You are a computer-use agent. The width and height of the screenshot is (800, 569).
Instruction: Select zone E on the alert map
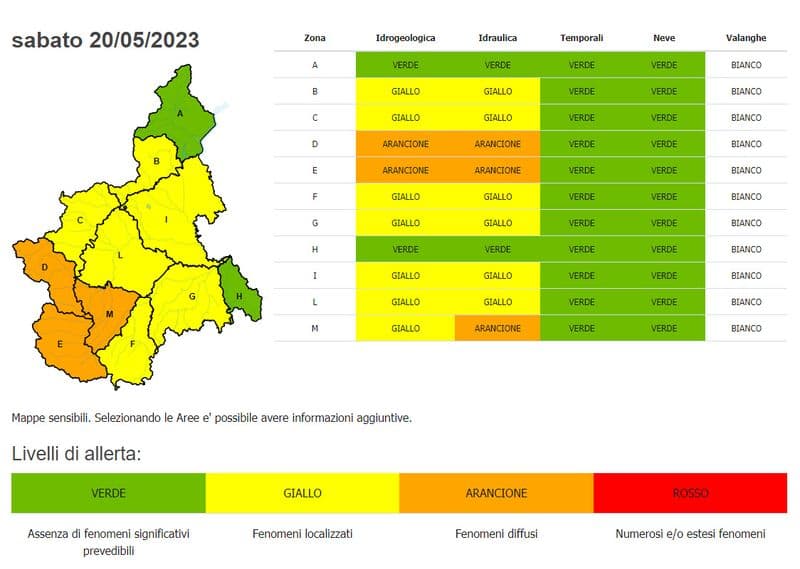tap(62, 343)
